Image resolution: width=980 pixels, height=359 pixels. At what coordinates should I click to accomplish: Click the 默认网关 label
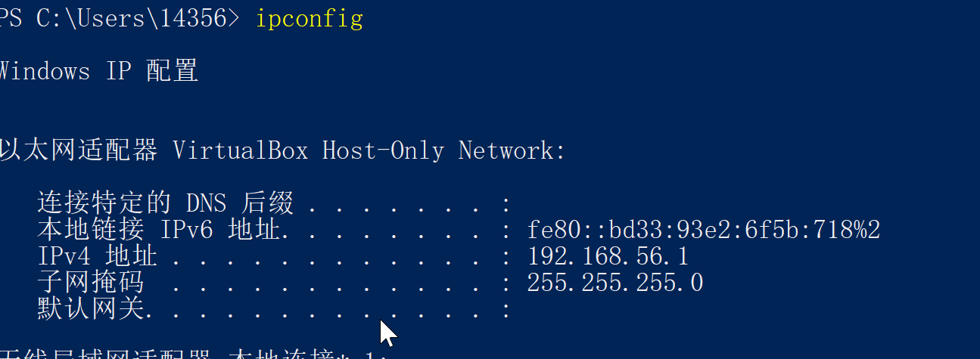point(90,308)
